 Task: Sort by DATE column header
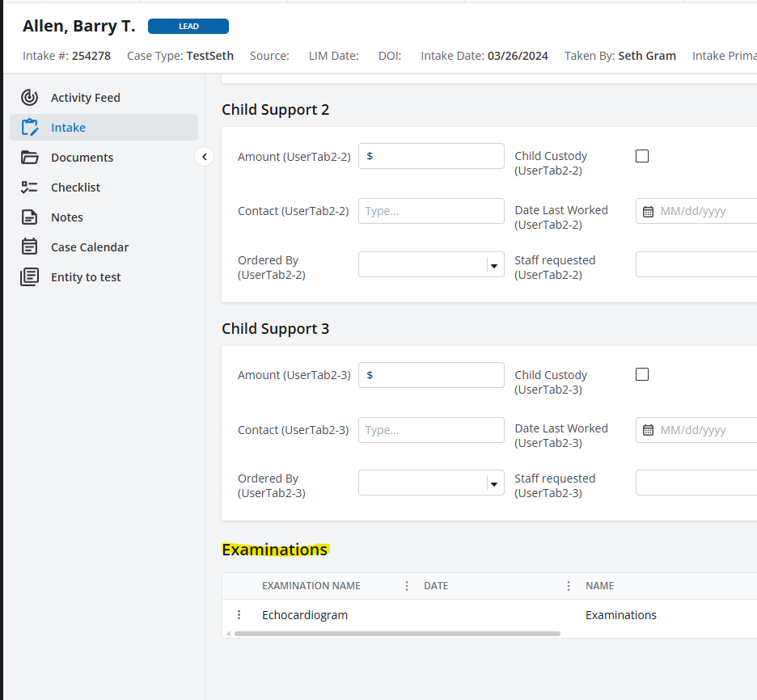click(436, 586)
